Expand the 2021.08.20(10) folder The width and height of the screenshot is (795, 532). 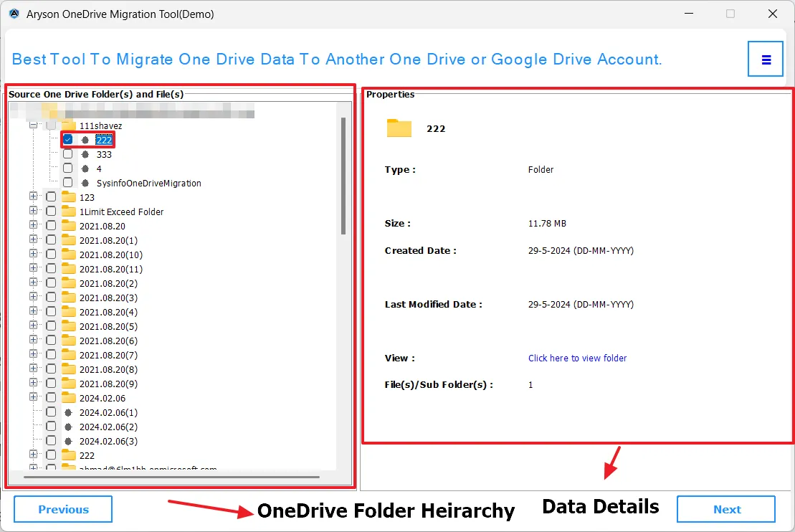coord(34,255)
